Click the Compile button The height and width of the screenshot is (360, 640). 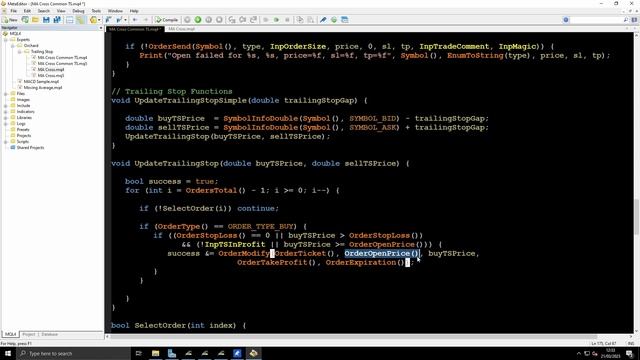167,20
